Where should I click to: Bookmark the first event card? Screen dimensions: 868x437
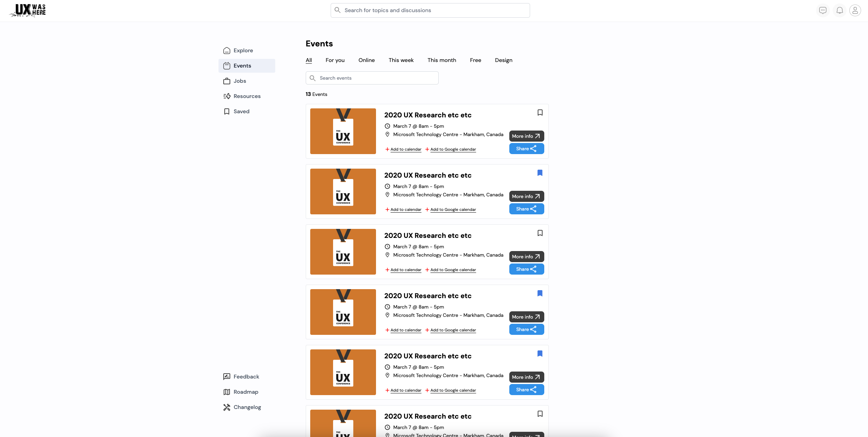(540, 113)
